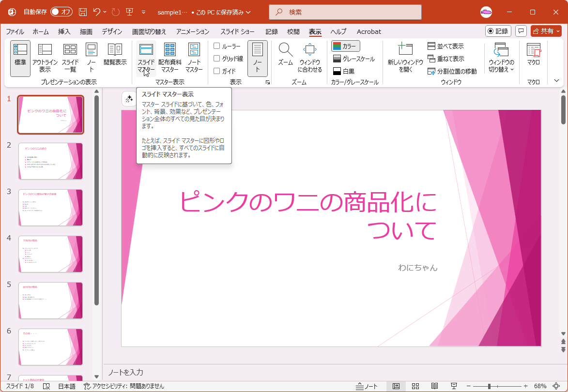Select カラー color mode
Image resolution: width=568 pixels, height=392 pixels.
[346, 46]
